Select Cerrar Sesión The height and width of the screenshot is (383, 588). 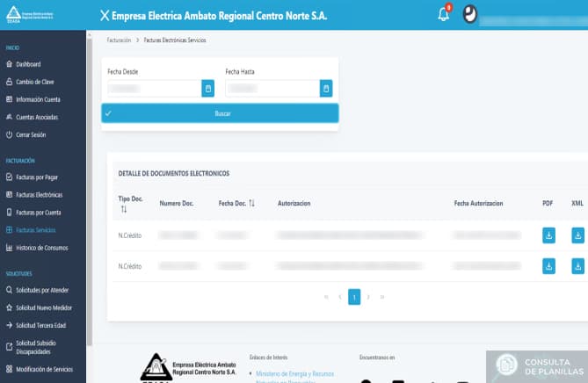(x=25, y=134)
